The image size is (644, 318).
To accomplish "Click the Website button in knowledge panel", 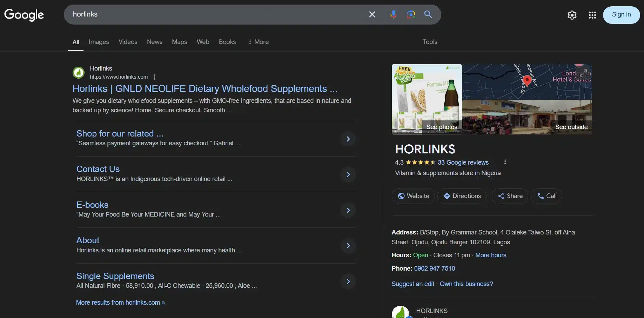I will (x=413, y=196).
